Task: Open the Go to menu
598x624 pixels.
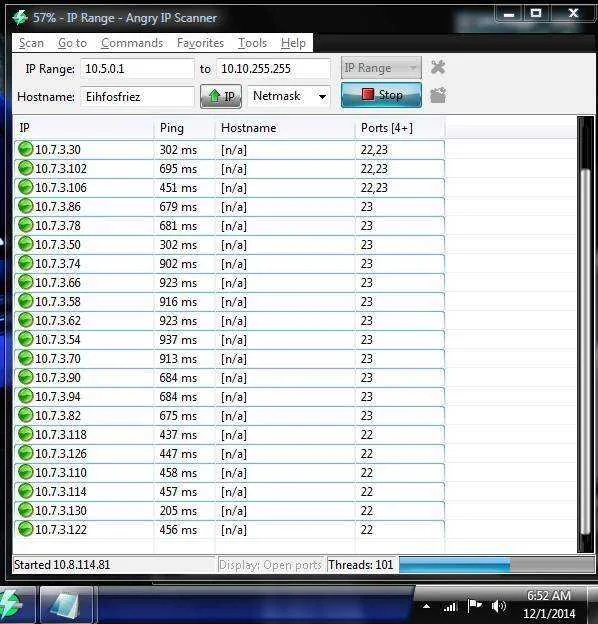Action: [x=72, y=43]
